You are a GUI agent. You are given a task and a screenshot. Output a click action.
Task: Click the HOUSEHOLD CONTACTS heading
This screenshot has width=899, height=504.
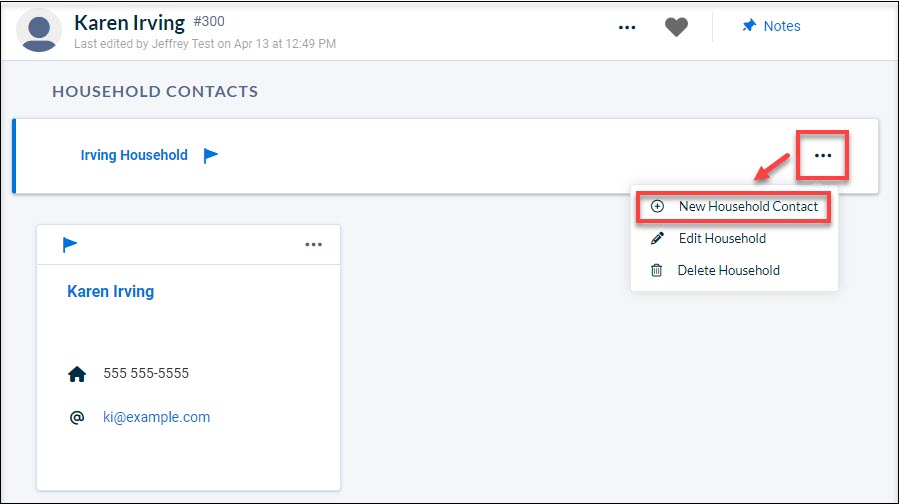point(155,92)
